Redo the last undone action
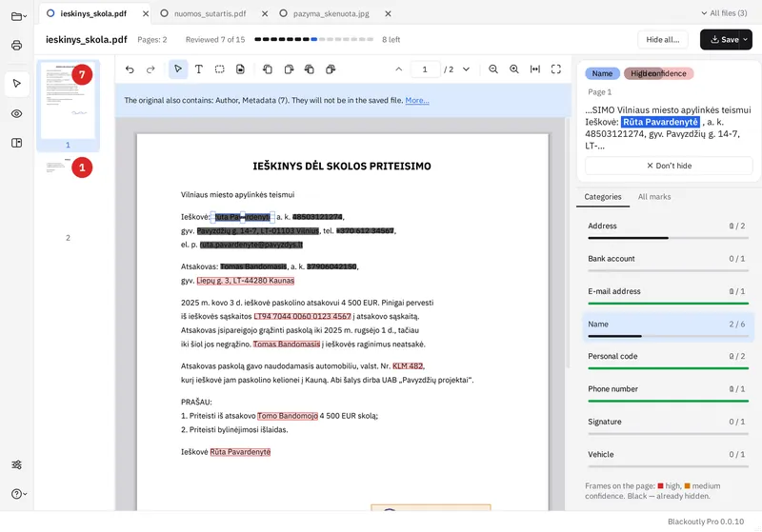The width and height of the screenshot is (762, 532). pos(150,69)
